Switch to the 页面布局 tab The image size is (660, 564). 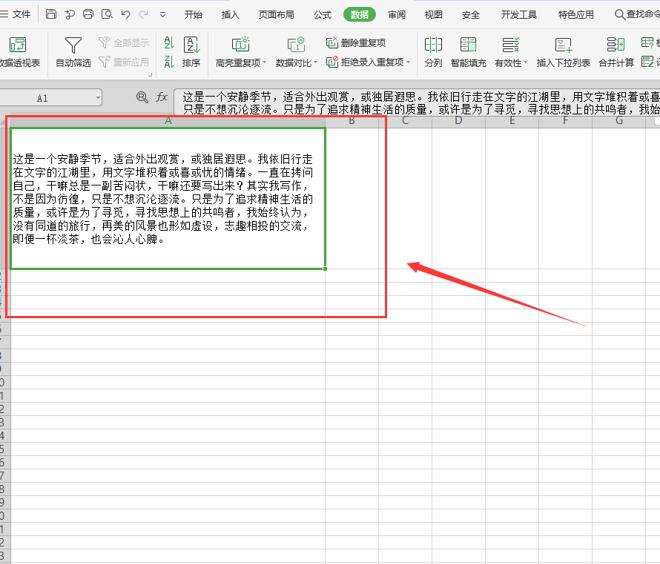(276, 15)
